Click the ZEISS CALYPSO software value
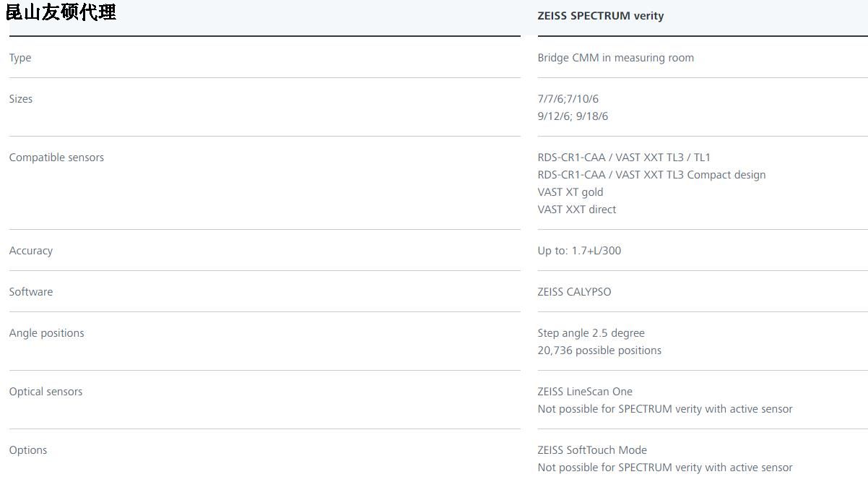 (574, 292)
